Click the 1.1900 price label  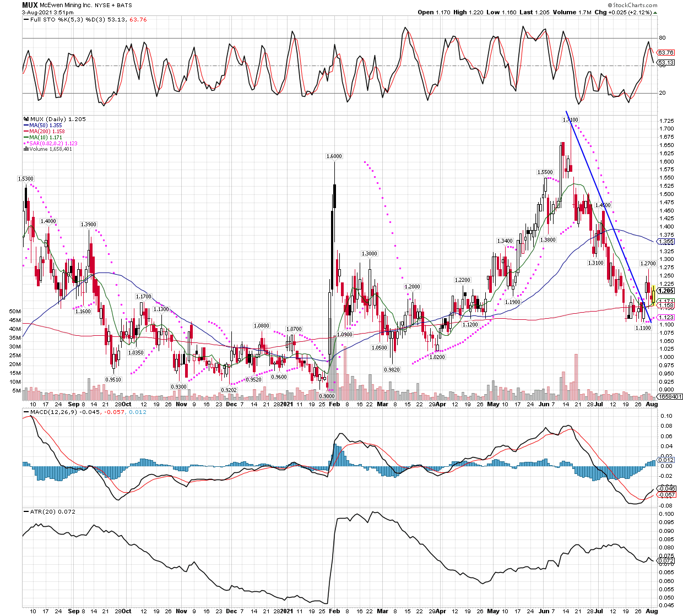(x=513, y=302)
